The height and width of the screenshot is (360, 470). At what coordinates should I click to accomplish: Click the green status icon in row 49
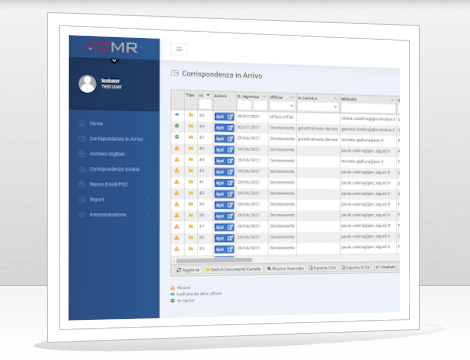pyautogui.click(x=177, y=126)
